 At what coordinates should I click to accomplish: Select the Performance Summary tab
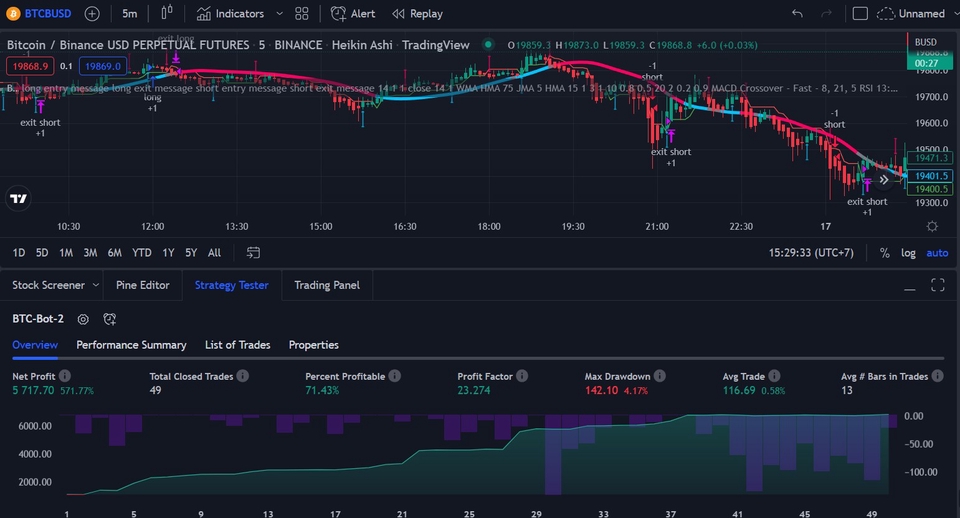click(131, 345)
